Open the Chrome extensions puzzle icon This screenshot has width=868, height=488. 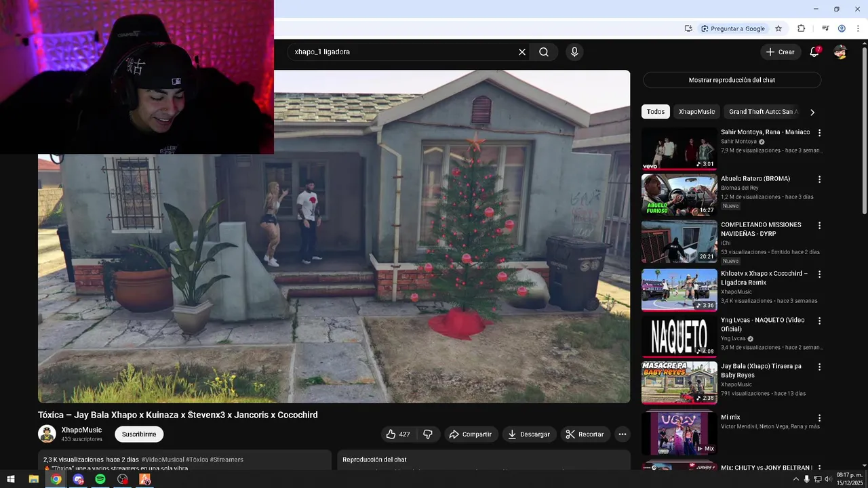point(801,28)
